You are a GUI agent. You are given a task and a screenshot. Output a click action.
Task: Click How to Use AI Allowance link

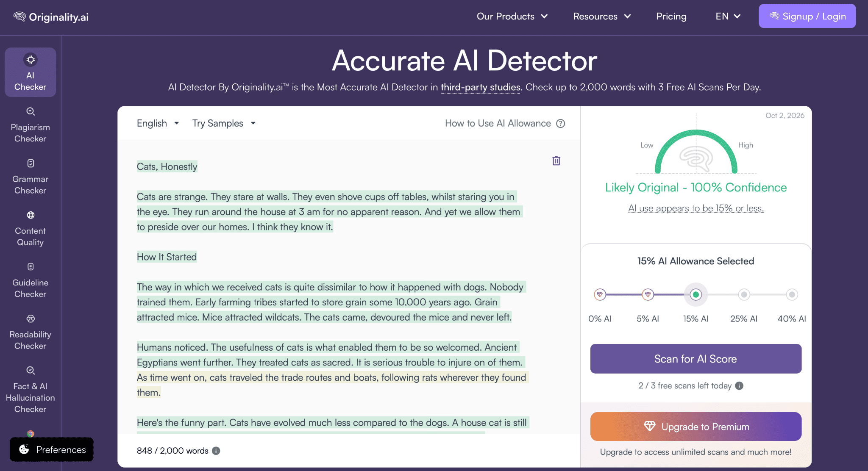tap(498, 123)
